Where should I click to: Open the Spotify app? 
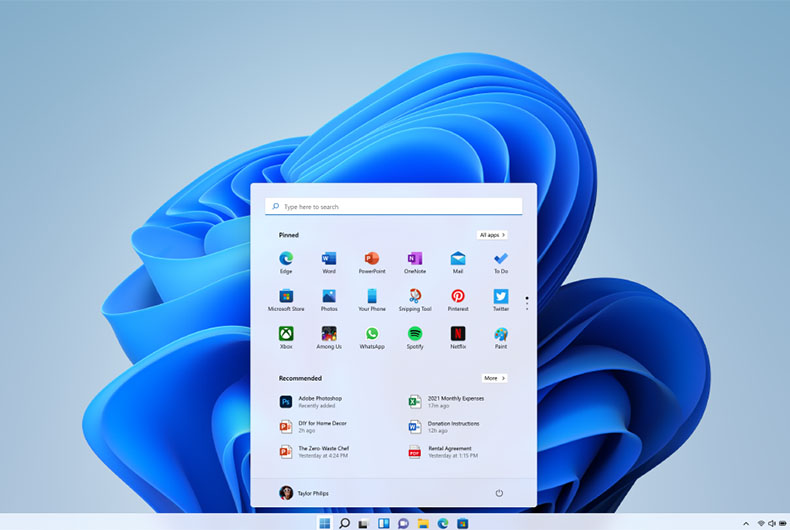[415, 338]
